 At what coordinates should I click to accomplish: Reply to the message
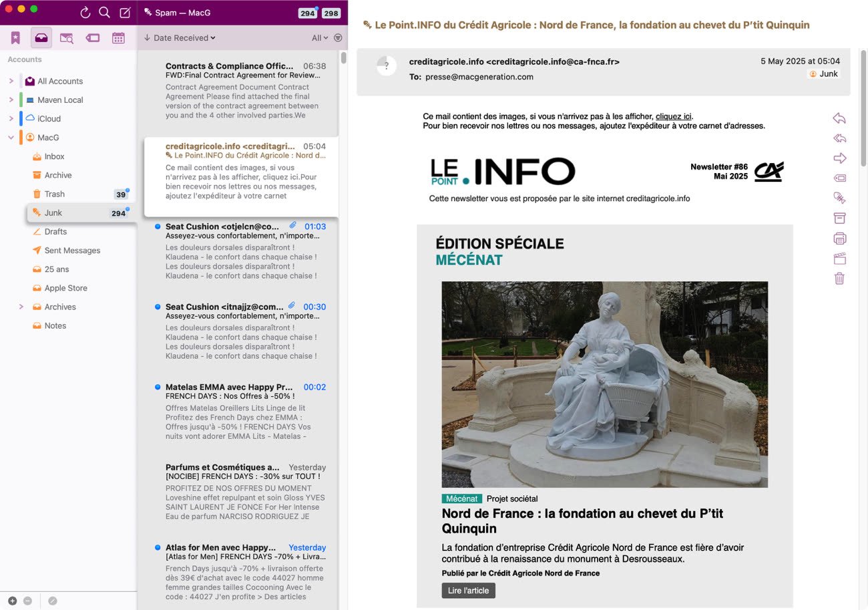pyautogui.click(x=839, y=118)
